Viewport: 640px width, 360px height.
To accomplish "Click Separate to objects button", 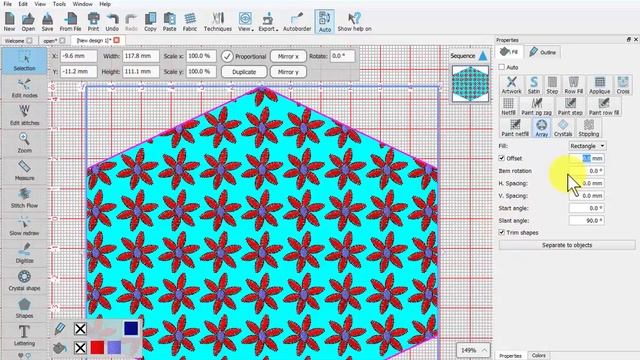I will (567, 245).
